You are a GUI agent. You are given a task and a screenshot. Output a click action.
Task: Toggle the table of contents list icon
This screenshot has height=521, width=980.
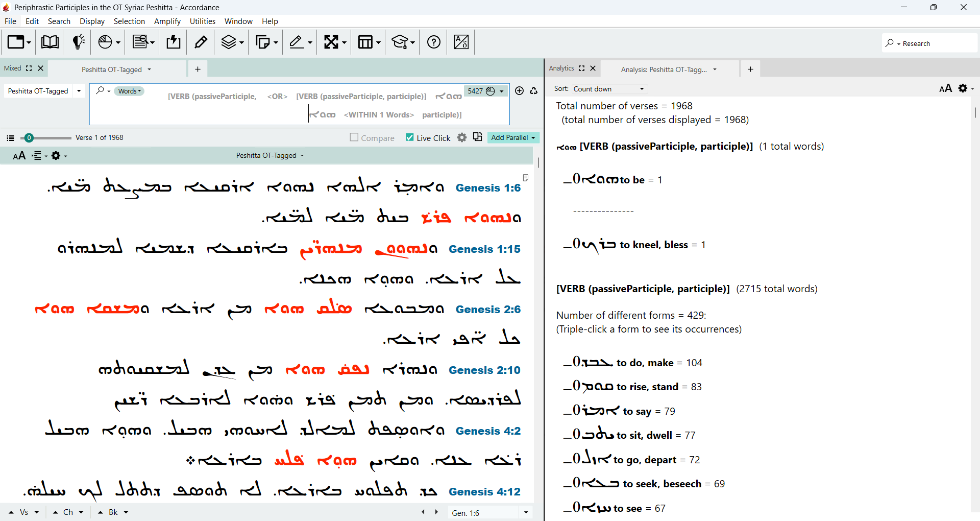pos(10,138)
